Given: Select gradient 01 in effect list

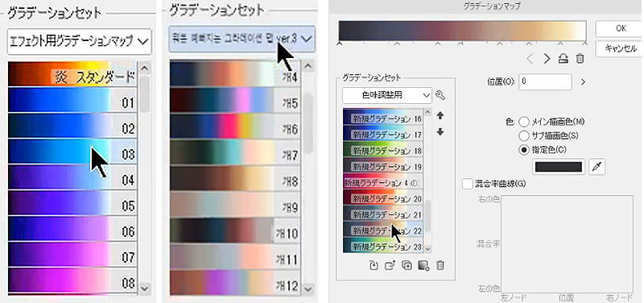Looking at the screenshot, I should [x=72, y=100].
